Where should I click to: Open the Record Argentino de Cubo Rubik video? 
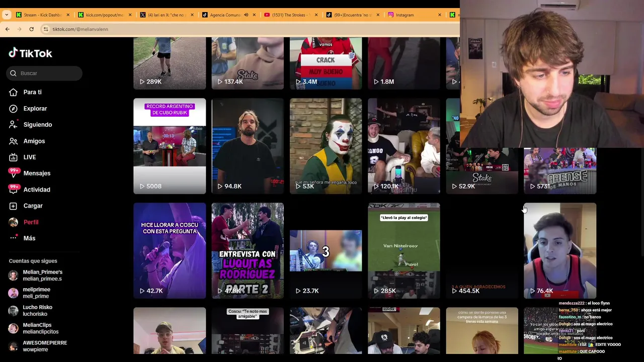point(170,146)
